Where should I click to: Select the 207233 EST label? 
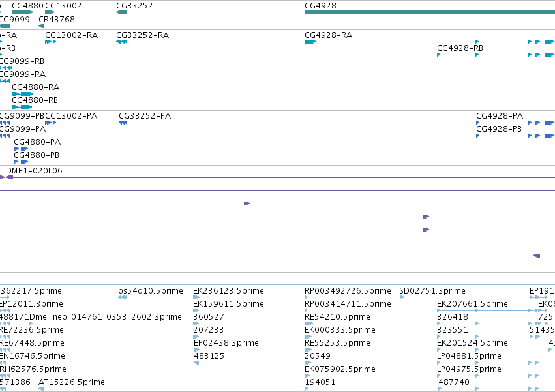208,330
